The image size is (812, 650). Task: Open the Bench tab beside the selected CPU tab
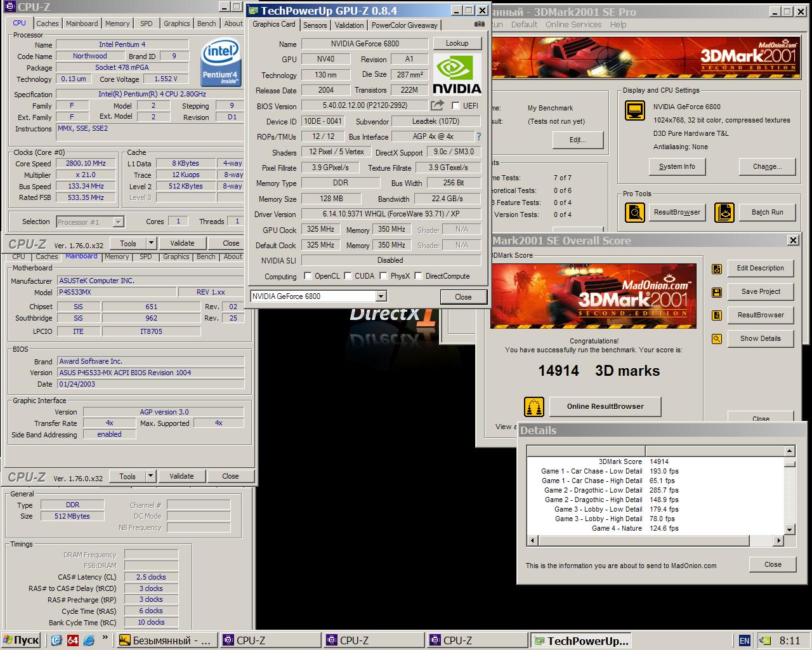[x=206, y=23]
